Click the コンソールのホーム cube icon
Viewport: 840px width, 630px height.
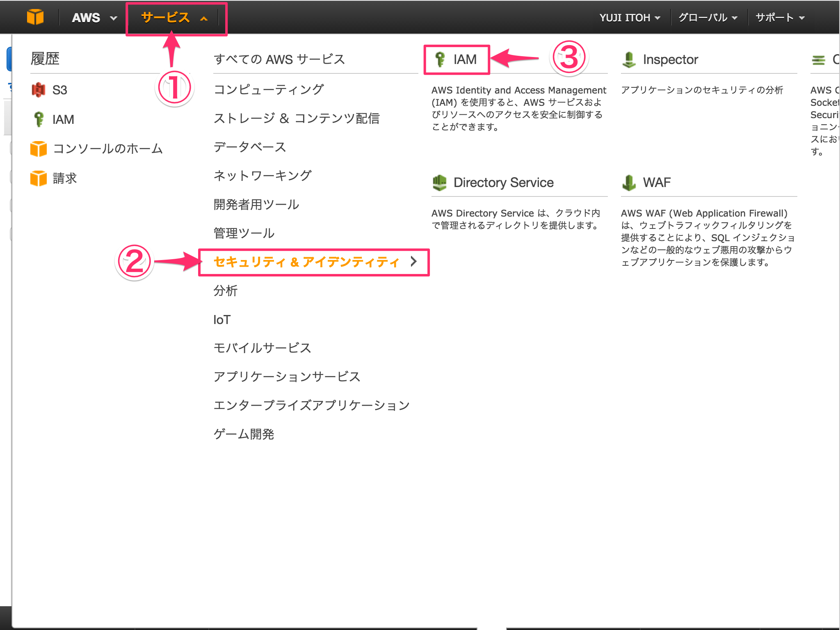click(39, 148)
